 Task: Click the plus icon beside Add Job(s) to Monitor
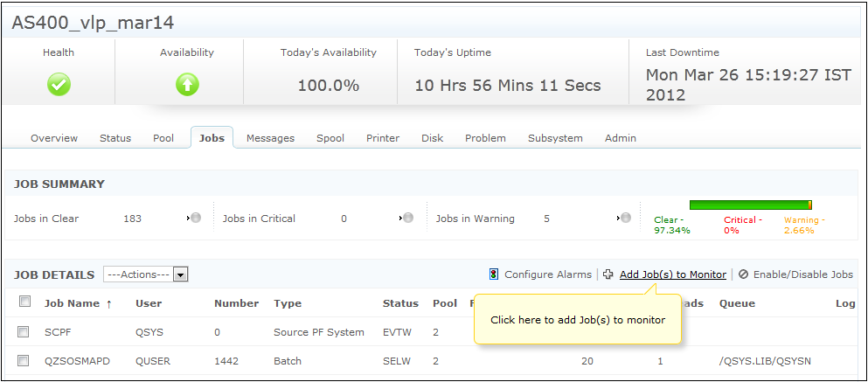click(608, 274)
